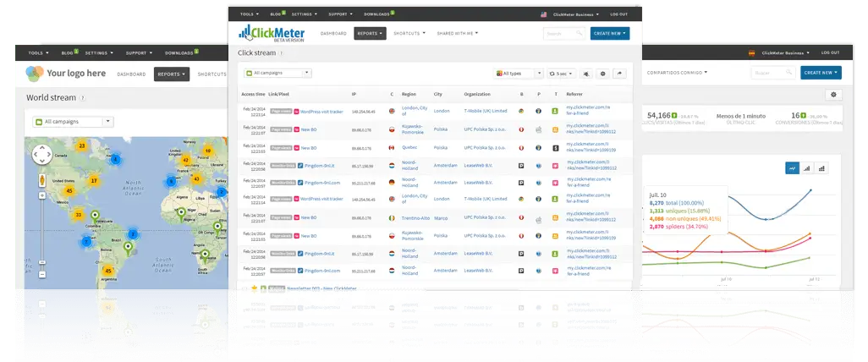
Task: Click the Street View pegman on the map
Action: coord(42,180)
